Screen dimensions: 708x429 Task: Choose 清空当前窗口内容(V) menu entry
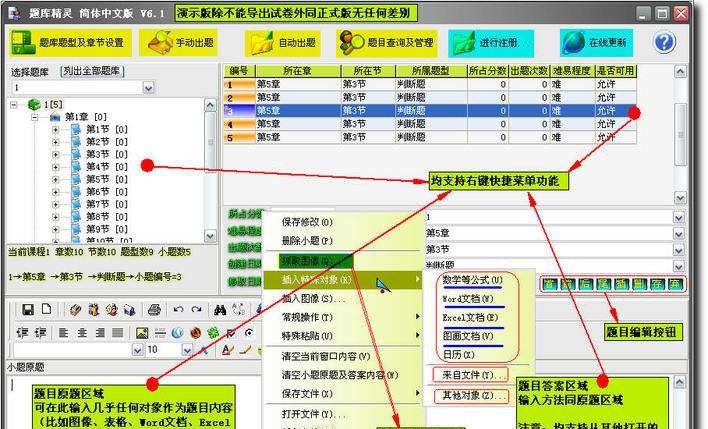pyautogui.click(x=326, y=356)
